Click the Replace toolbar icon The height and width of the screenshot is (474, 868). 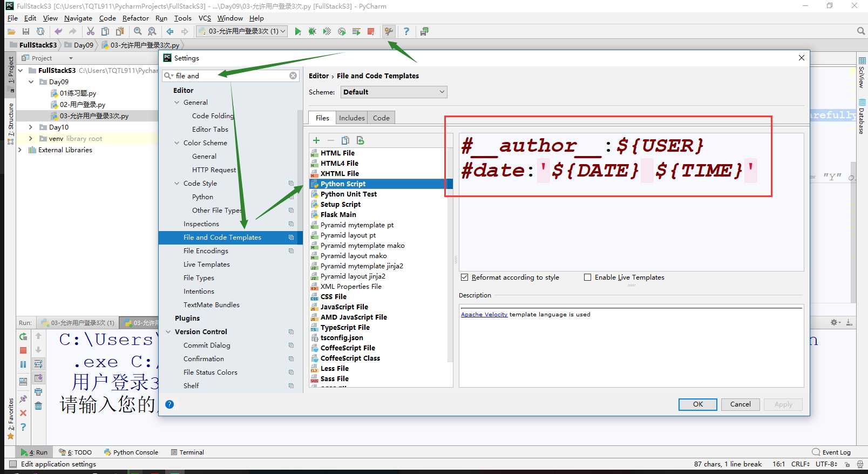click(152, 31)
